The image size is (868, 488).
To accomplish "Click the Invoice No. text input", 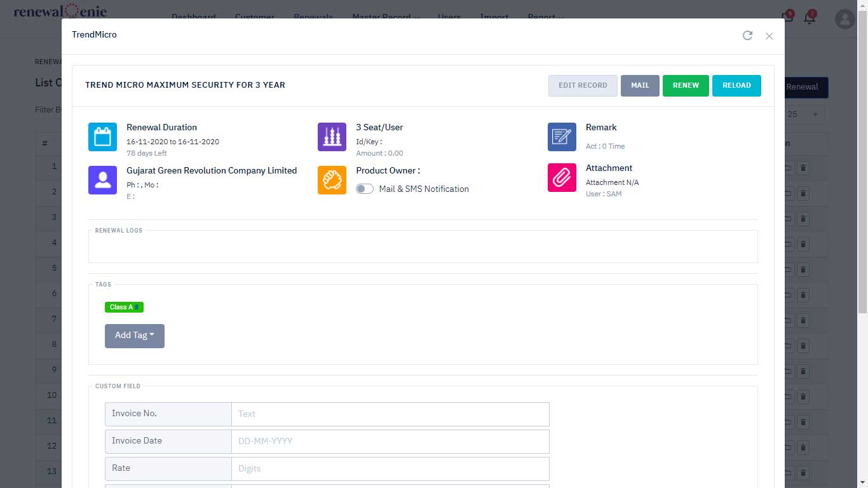I will point(390,414).
